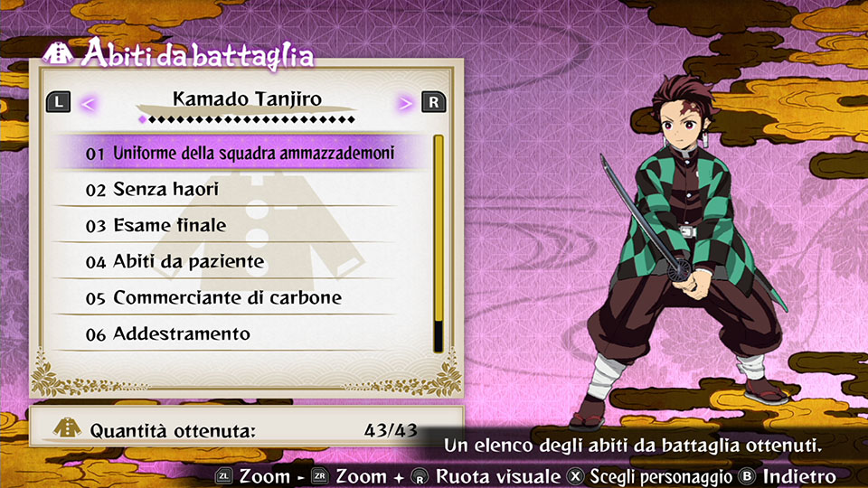Image resolution: width=868 pixels, height=488 pixels.
Task: Click the kimono icon beside Abiti da battaglia
Action: tap(58, 54)
